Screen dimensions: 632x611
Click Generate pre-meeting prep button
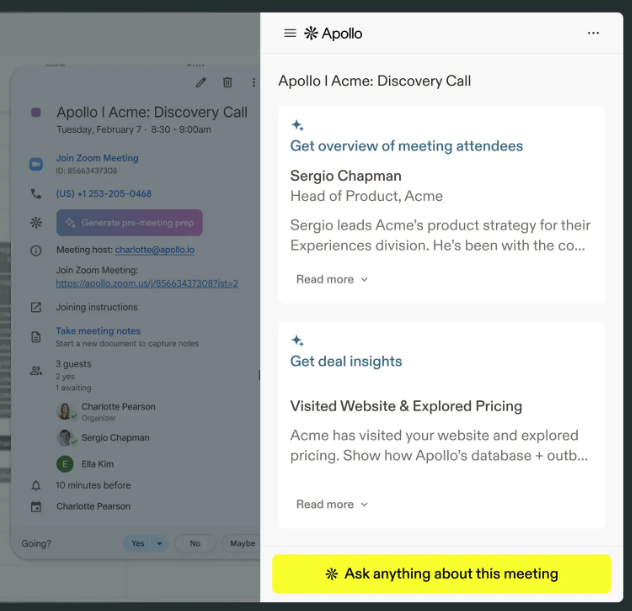click(129, 222)
